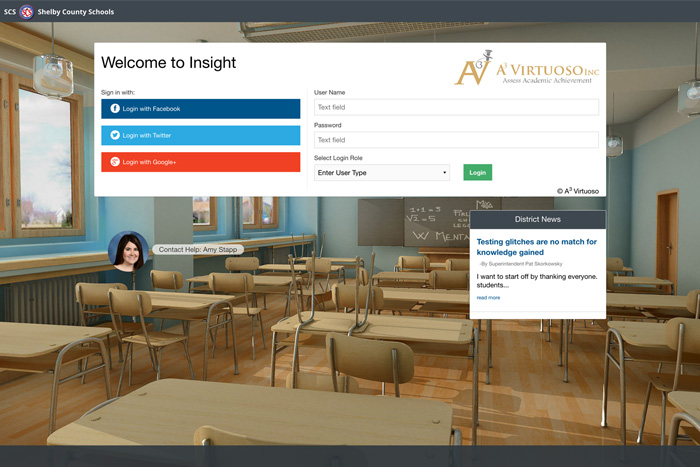Screen dimensions: 700x467
Task: Click the A3 Virtuoso Inc logo
Action: click(x=527, y=69)
